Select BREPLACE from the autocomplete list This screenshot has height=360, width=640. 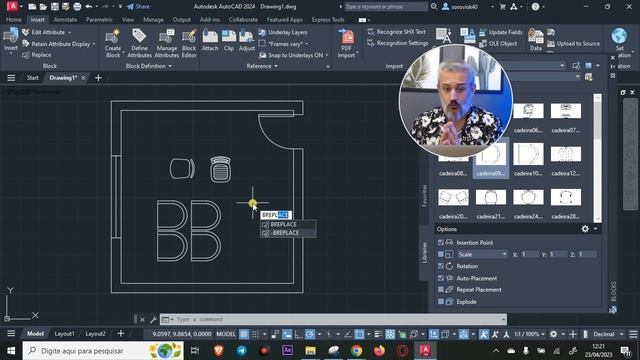pyautogui.click(x=288, y=224)
